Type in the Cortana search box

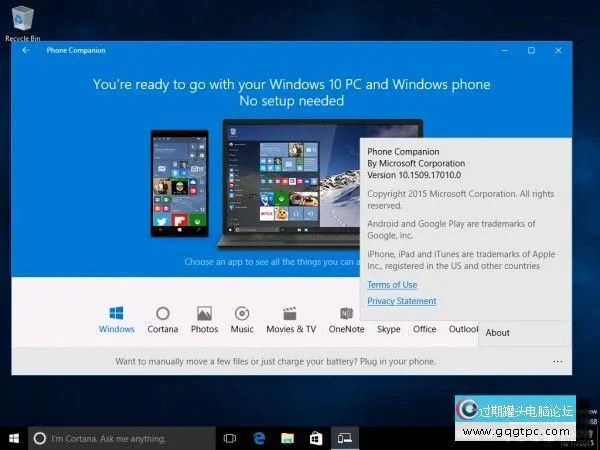pyautogui.click(x=120, y=438)
